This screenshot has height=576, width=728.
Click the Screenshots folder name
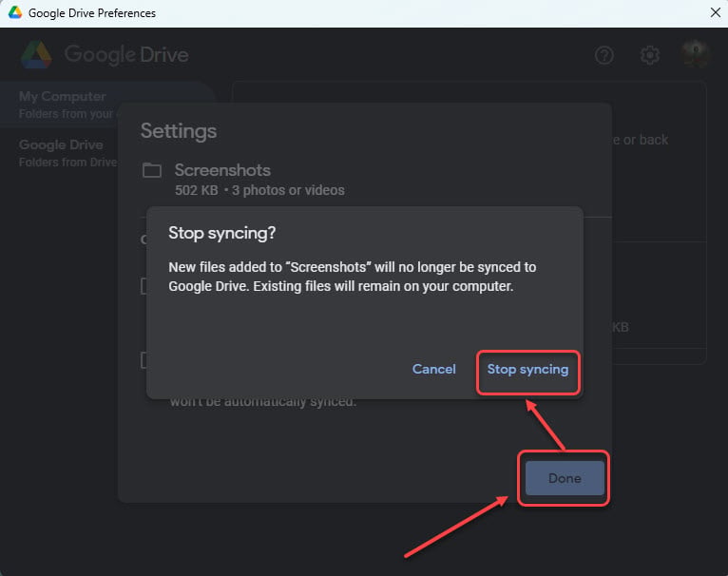coord(222,170)
